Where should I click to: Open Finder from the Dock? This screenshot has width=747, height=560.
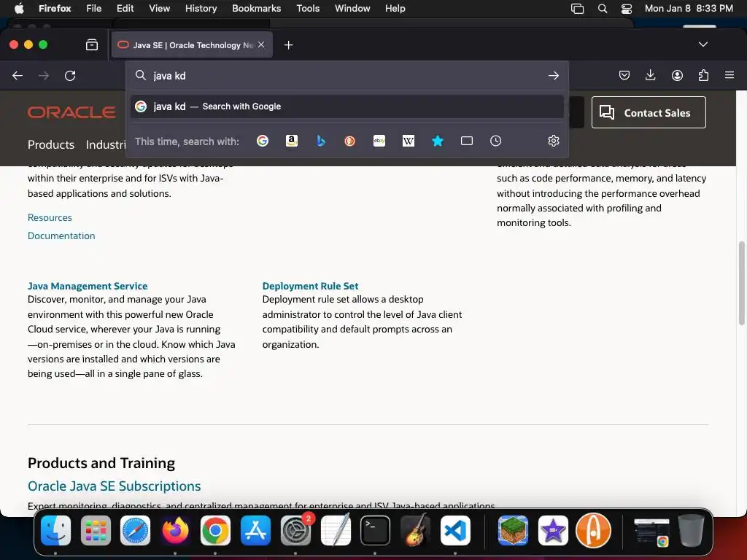[x=55, y=531]
